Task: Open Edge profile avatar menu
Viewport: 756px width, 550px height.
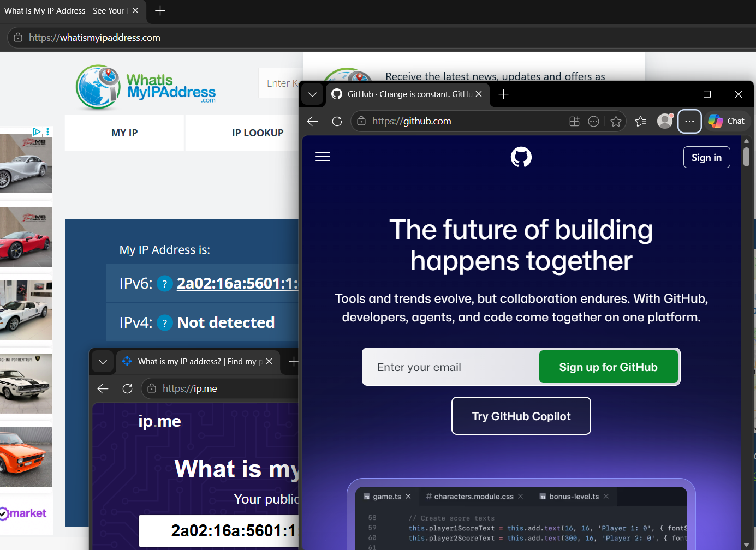Action: (664, 121)
